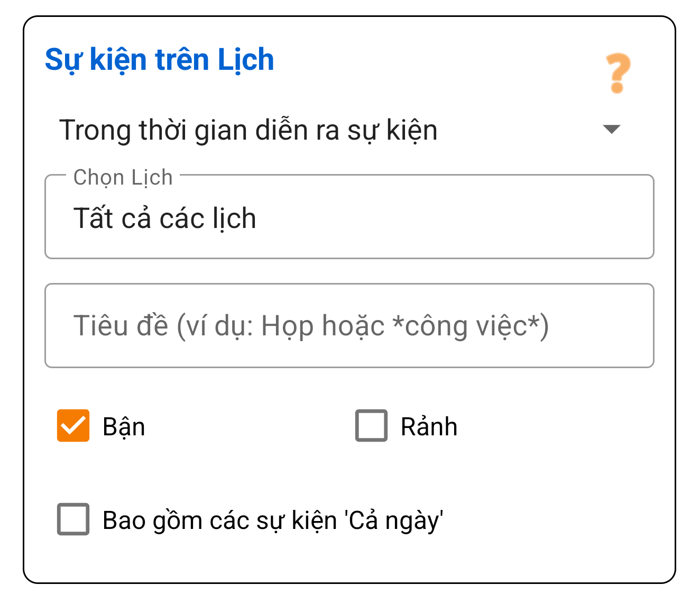Screen dimensions: 700x603
Task: Click the title placeholder input field
Action: click(x=349, y=325)
